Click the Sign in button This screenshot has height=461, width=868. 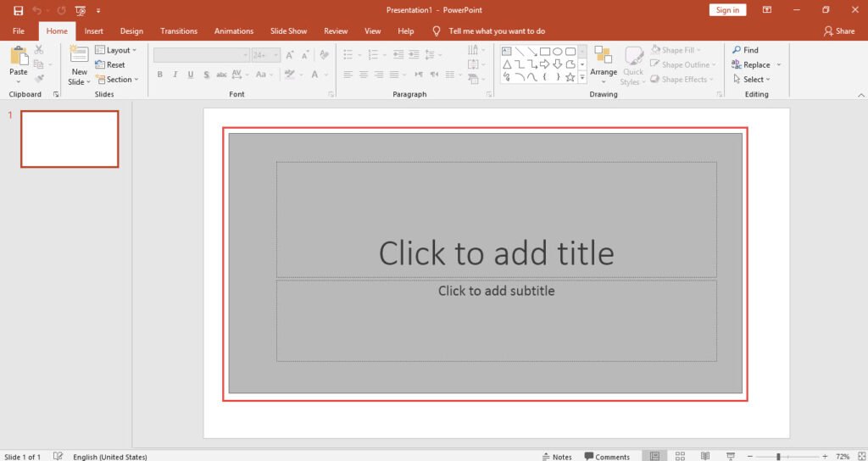coord(727,10)
